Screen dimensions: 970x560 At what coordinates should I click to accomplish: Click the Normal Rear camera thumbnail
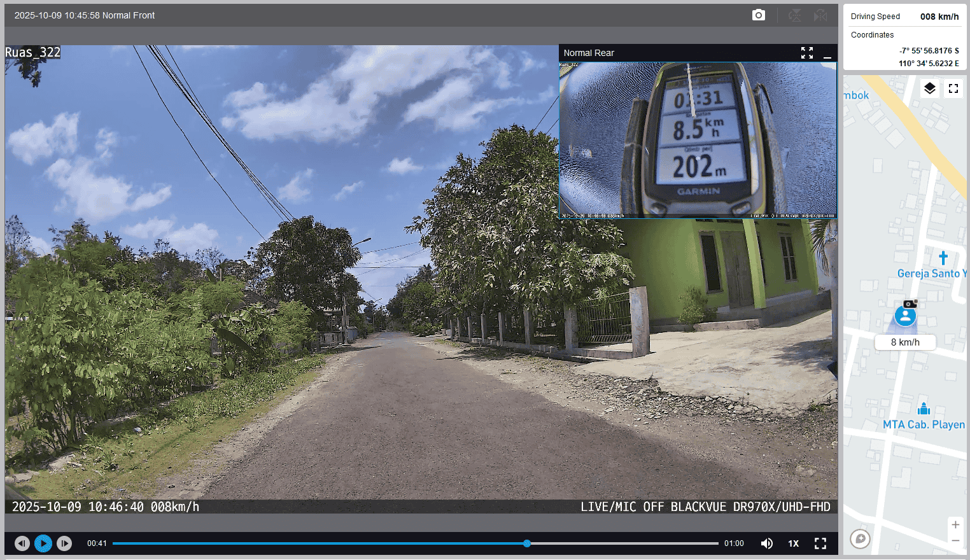pyautogui.click(x=698, y=140)
